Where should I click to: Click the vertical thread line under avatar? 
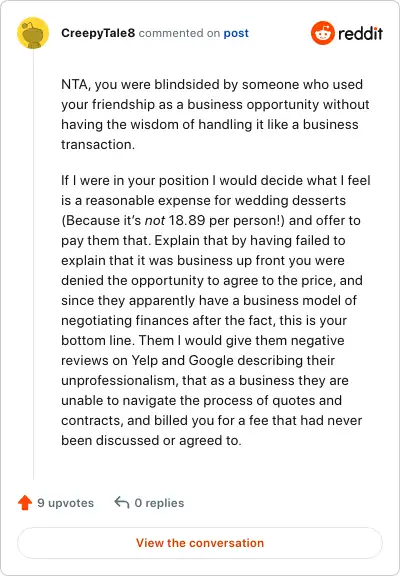tap(33, 264)
